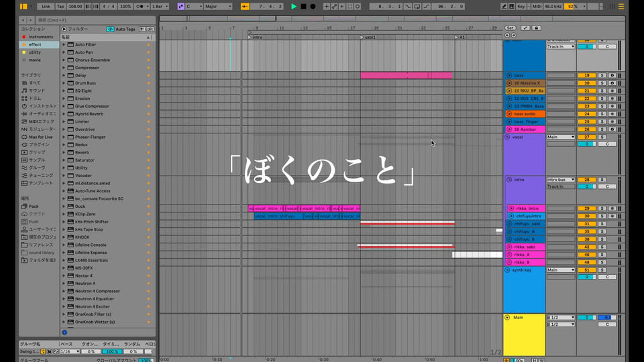Select the vocal_intro_chifuyu blue clip
644x362 pixels.
[278, 216]
